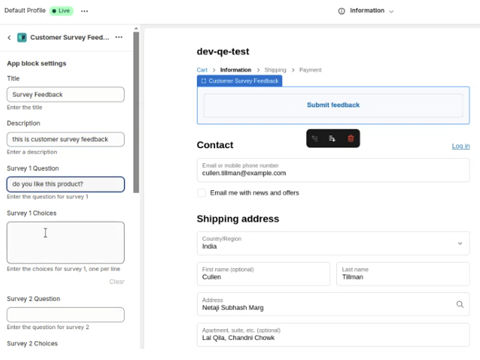This screenshot has height=360, width=480.
Task: Click the Cart breadcrumb link
Action: click(x=202, y=70)
